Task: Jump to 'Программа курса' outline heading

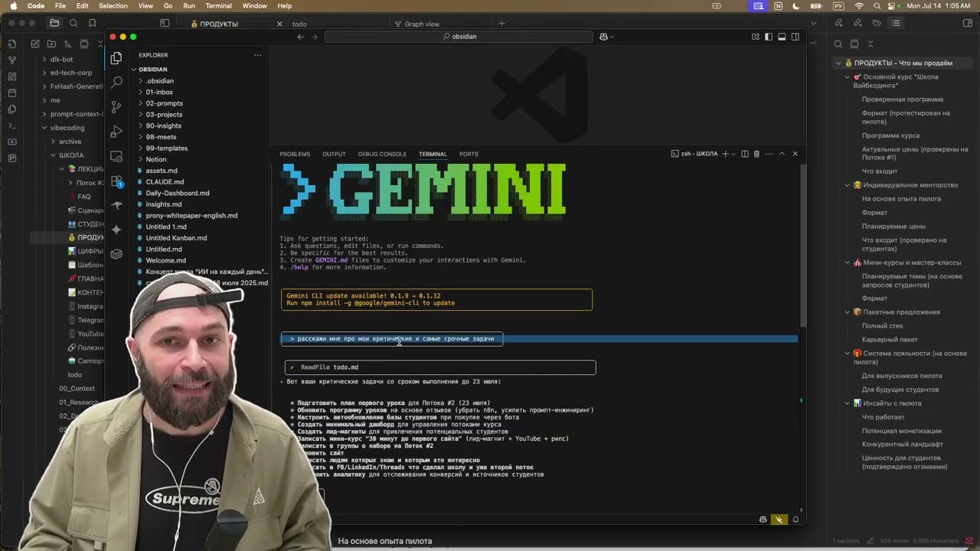Action: point(890,135)
